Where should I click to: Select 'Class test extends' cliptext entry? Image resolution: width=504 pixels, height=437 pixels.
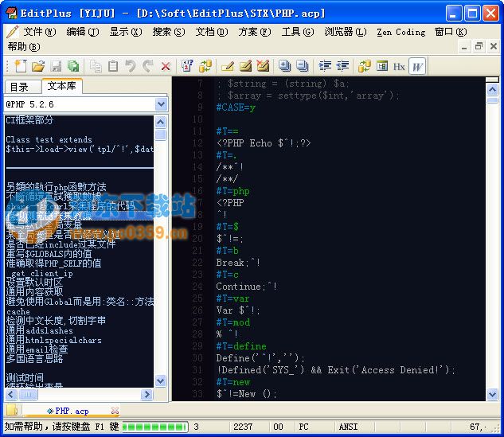point(49,139)
